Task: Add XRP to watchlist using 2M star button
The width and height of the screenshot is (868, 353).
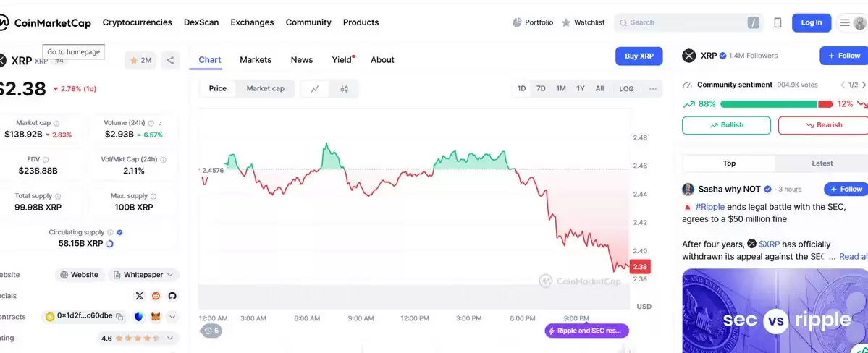Action: tap(140, 60)
